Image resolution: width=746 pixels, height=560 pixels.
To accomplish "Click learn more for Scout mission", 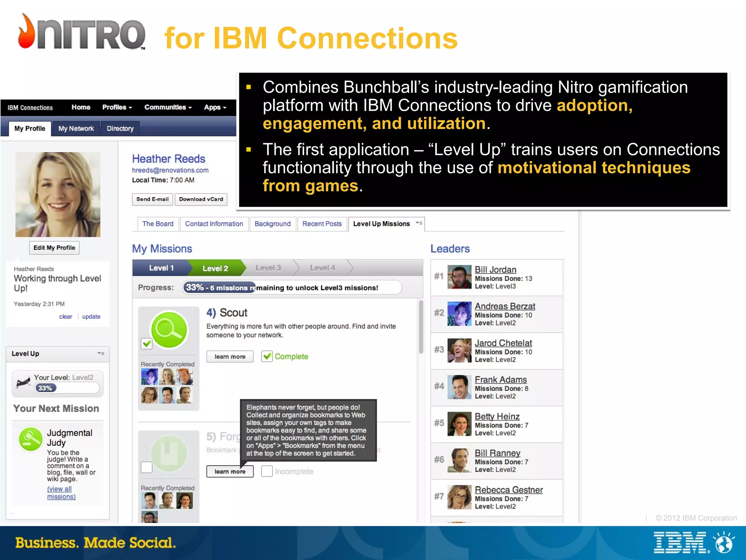I will 230,356.
